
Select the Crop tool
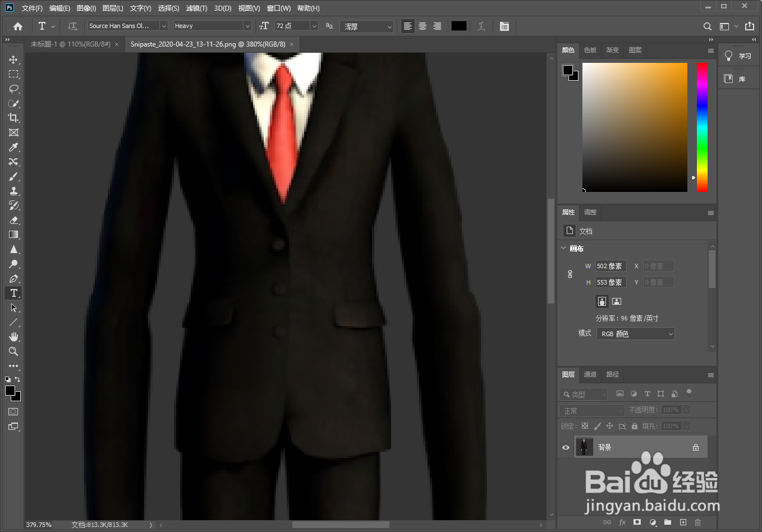13,118
